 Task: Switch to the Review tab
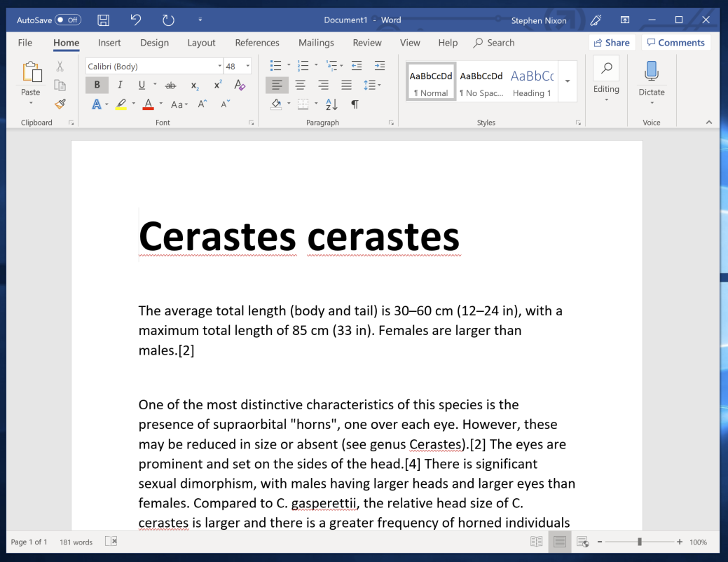pos(367,43)
